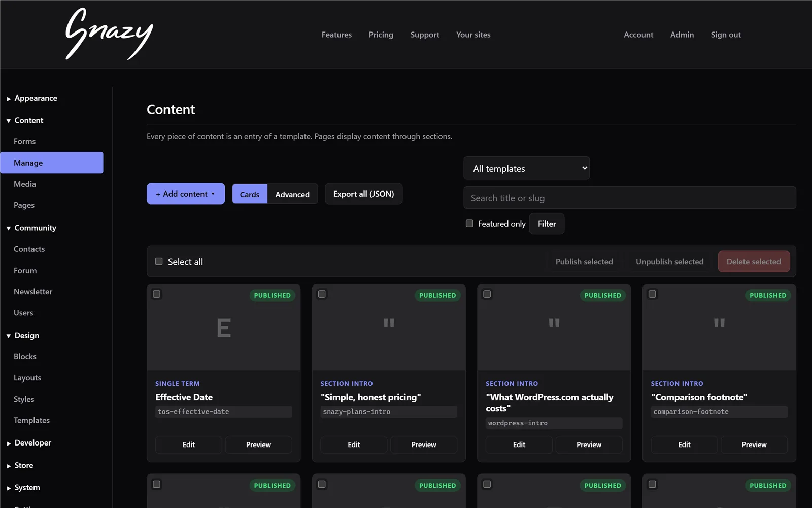
Task: Check the Comparison footnote card checkbox
Action: (x=652, y=294)
